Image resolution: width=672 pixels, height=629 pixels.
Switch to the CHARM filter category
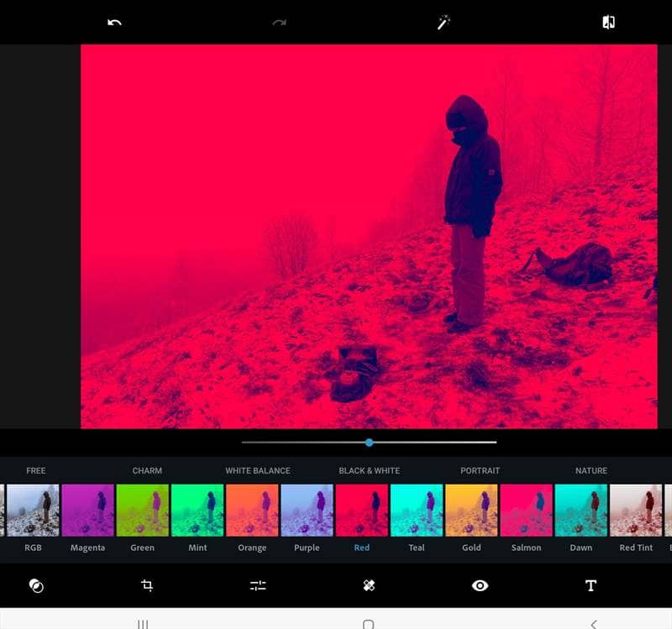147,470
